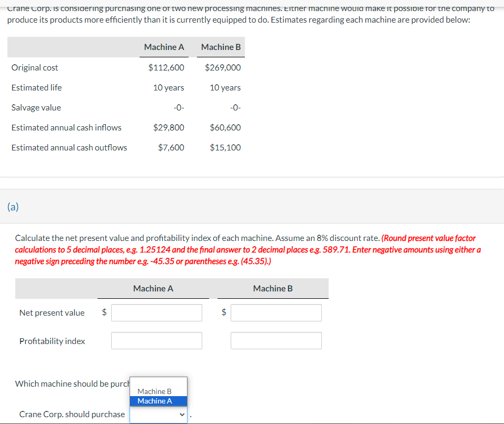Click Machine B net present value field

point(276,312)
